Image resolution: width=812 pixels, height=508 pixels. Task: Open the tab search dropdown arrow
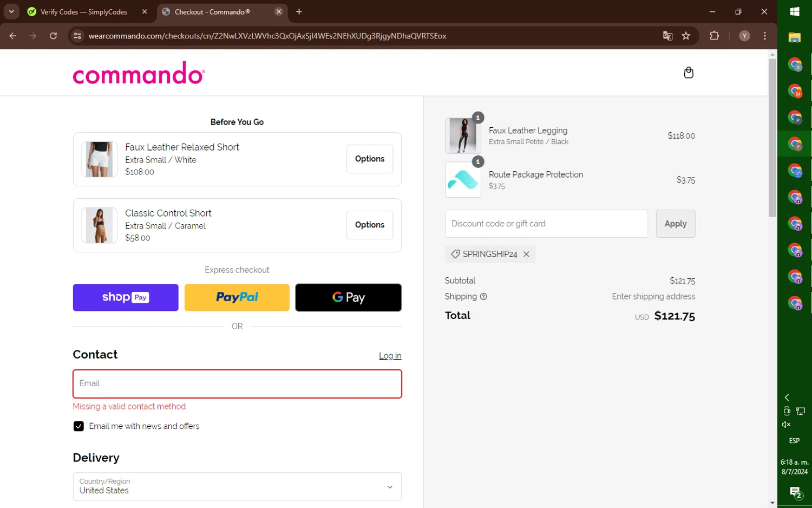pyautogui.click(x=11, y=11)
